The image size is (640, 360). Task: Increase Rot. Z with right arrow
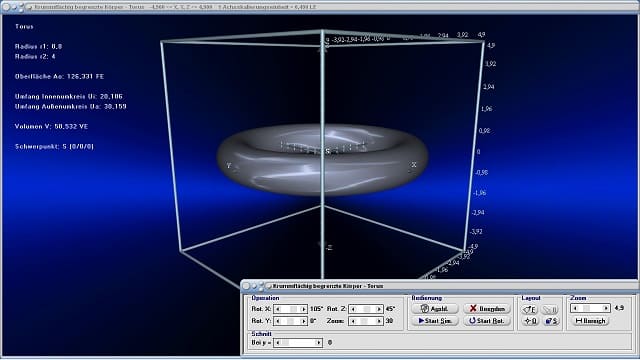click(x=379, y=309)
